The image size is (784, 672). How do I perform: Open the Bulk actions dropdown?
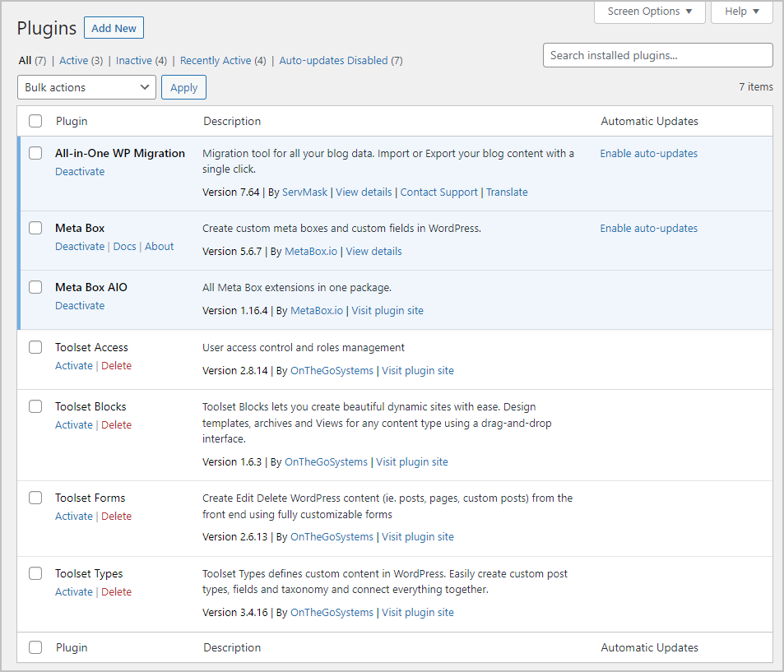coord(86,87)
